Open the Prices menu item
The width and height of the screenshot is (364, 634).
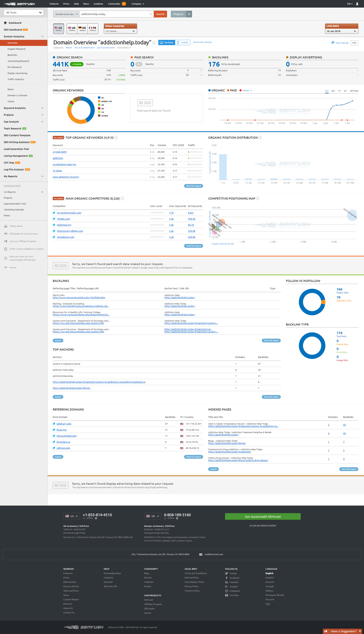click(66, 4)
